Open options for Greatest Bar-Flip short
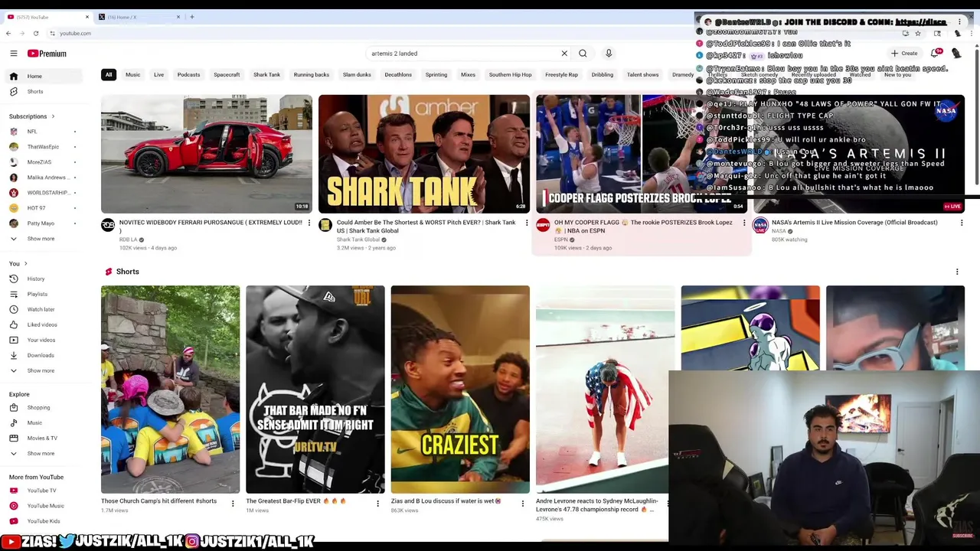Screen dimensions: 980x551 click(377, 504)
